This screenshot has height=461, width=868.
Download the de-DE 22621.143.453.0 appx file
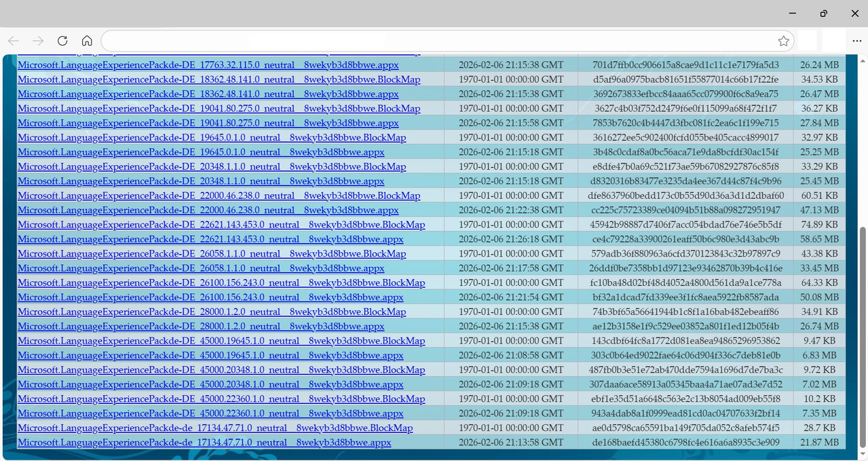tap(210, 240)
